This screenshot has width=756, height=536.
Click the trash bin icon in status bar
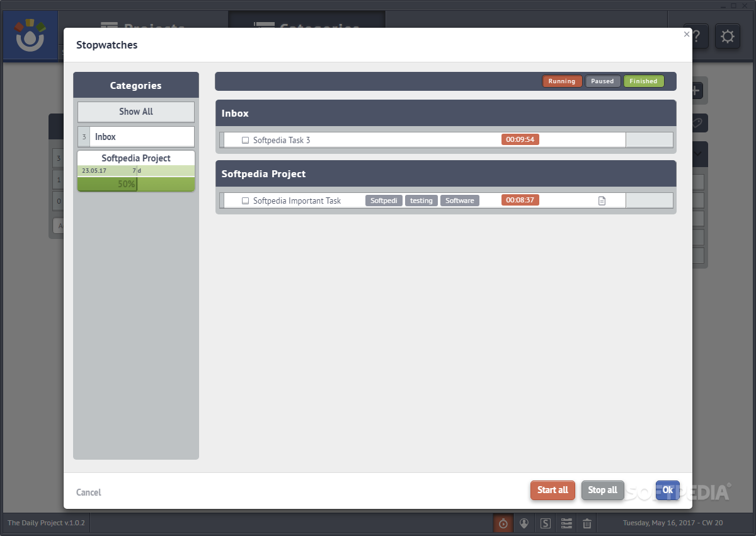click(x=587, y=523)
